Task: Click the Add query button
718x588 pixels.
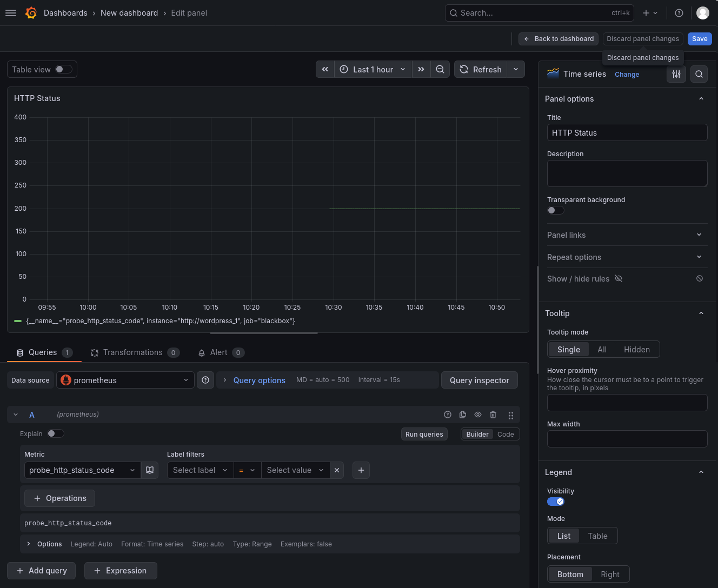Action: click(x=42, y=571)
